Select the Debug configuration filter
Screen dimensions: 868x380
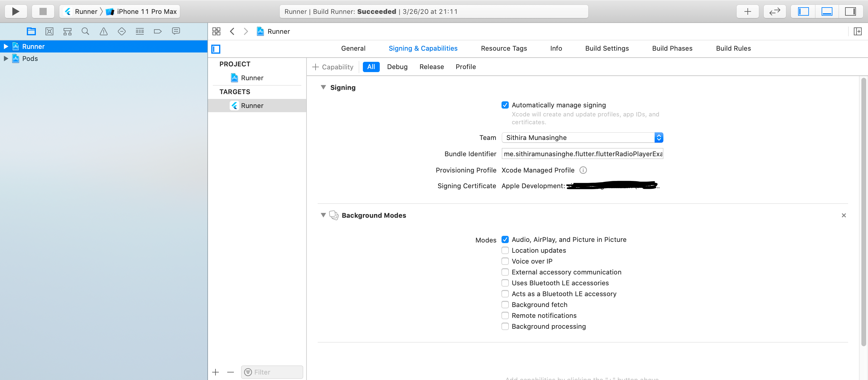pyautogui.click(x=397, y=66)
